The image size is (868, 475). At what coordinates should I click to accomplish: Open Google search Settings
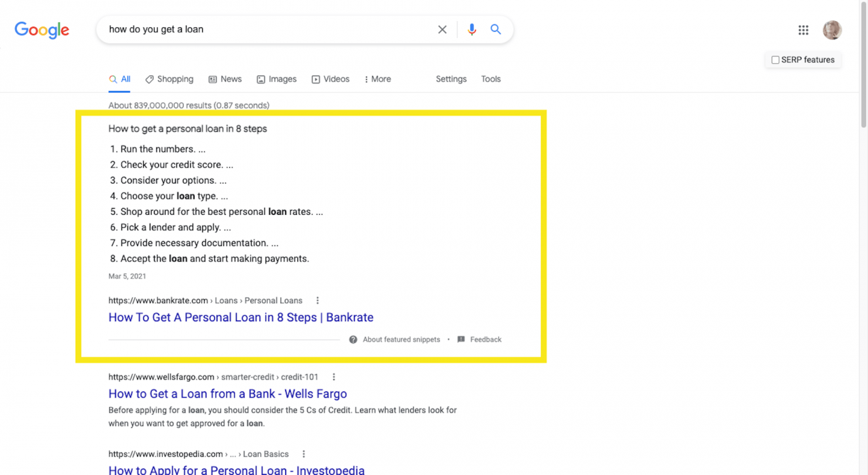pos(451,79)
